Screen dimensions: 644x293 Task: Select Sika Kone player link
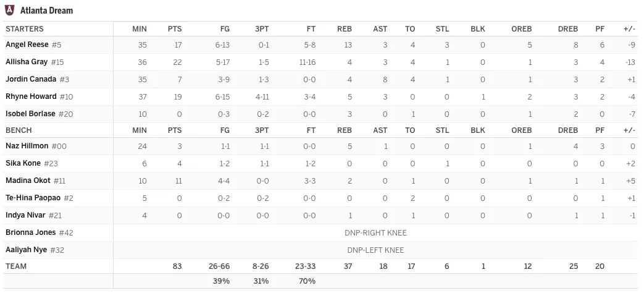pyautogui.click(x=23, y=163)
